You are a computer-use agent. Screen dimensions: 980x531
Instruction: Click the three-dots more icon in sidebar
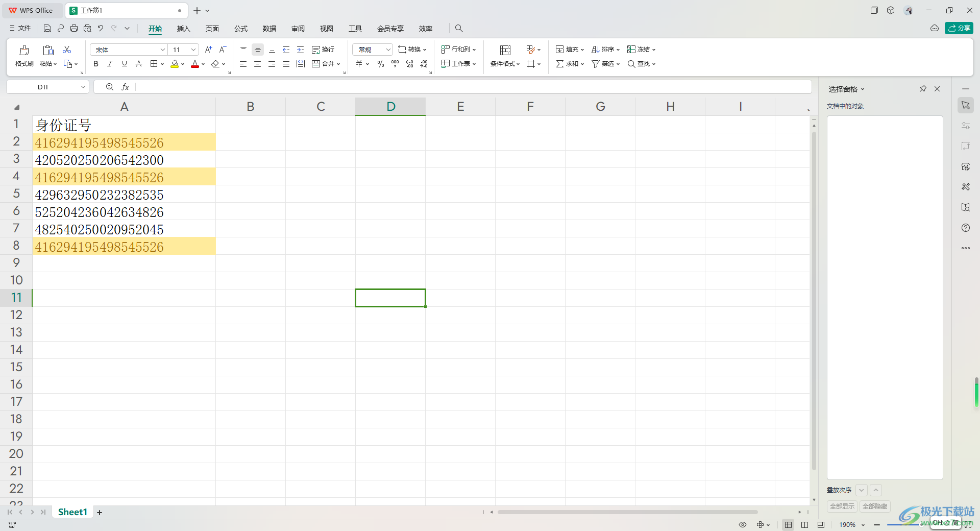pos(966,248)
